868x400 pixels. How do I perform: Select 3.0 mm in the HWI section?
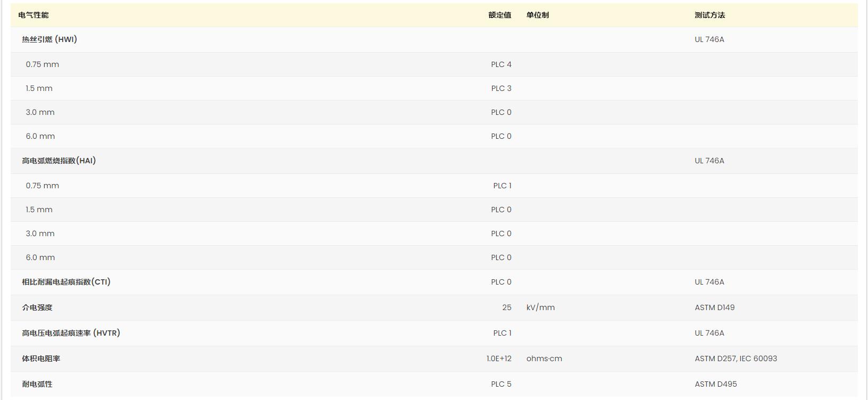pyautogui.click(x=40, y=112)
